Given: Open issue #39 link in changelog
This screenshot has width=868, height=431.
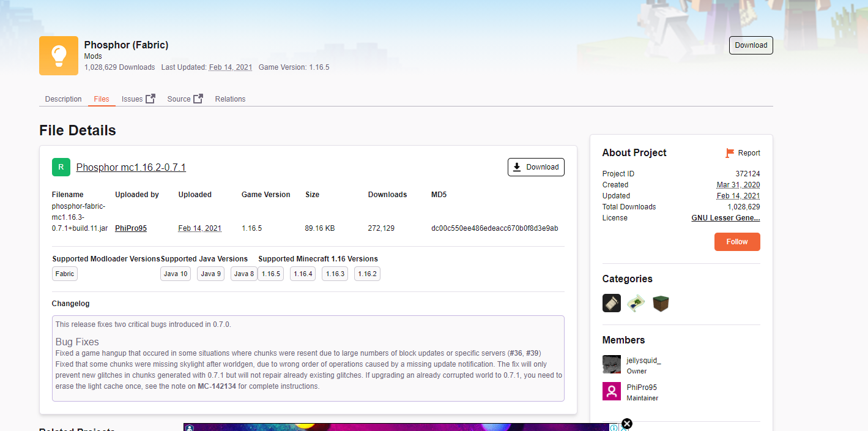Looking at the screenshot, I should [532, 353].
